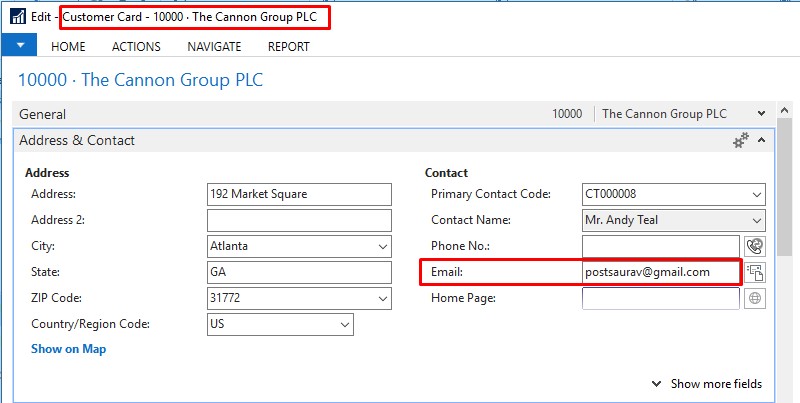This screenshot has width=800, height=403.
Task: Open the Country/Region Code dropdown
Action: coord(345,324)
